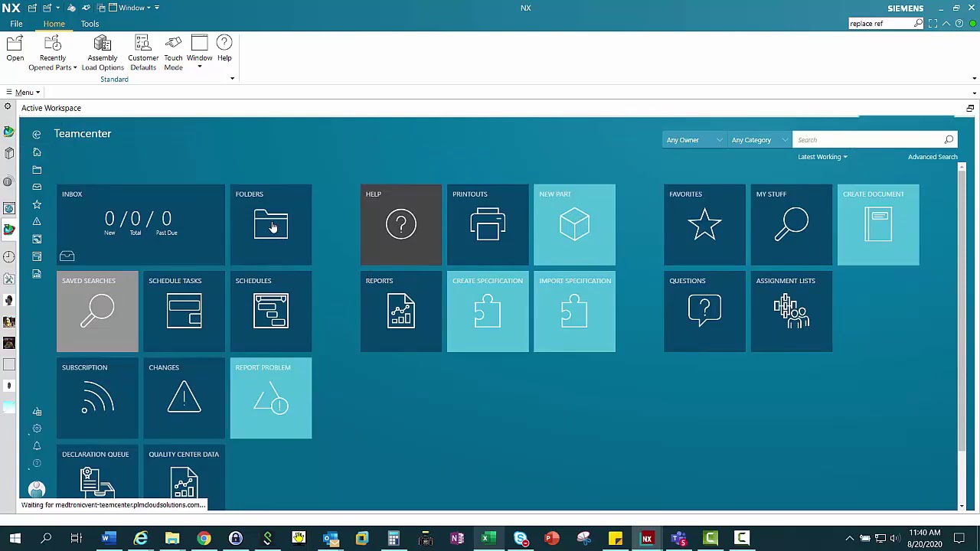Click the Create Document tile

pyautogui.click(x=878, y=225)
